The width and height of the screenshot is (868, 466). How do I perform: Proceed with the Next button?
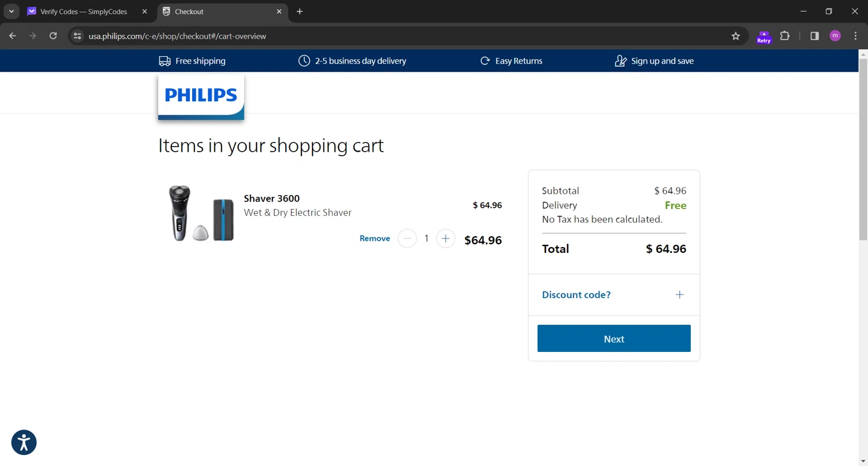(614, 339)
